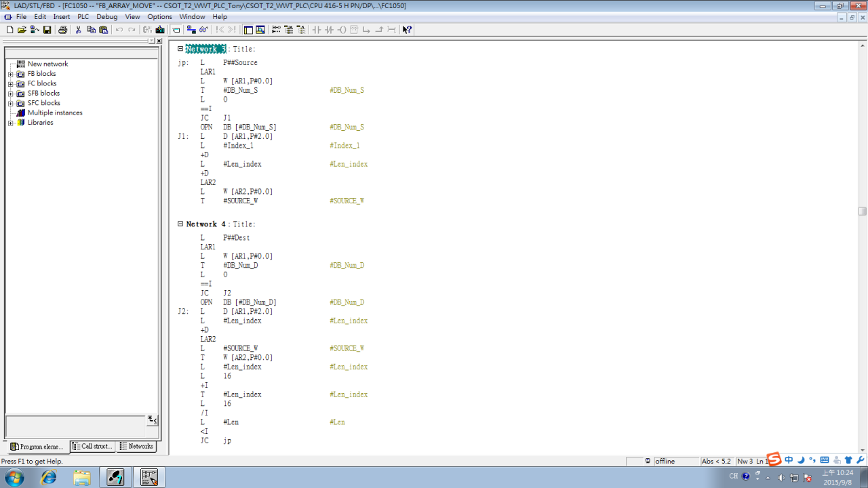This screenshot has width=868, height=488.
Task: Expand the SFB blocks tree node
Action: click(x=11, y=94)
